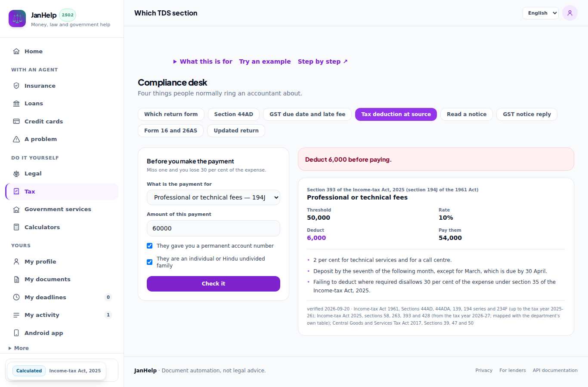
Task: Click the Loans bank icon
Action: click(16, 104)
